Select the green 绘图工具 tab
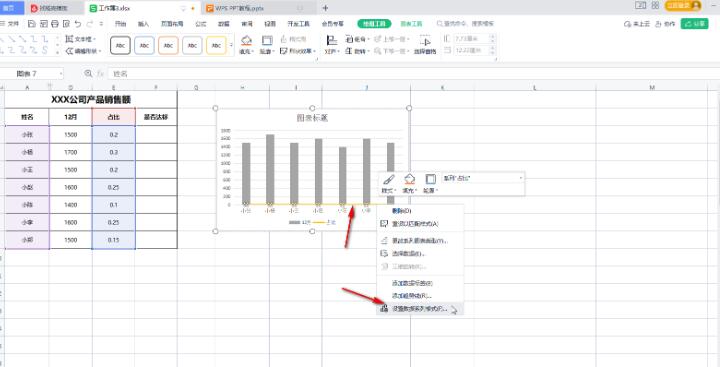 pyautogui.click(x=374, y=24)
